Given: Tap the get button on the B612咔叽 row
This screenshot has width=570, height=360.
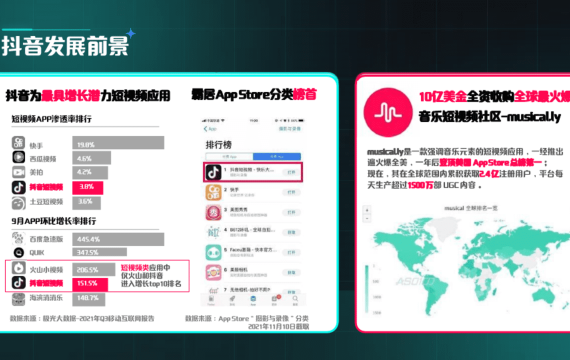Looking at the screenshot, I should coord(291,232).
